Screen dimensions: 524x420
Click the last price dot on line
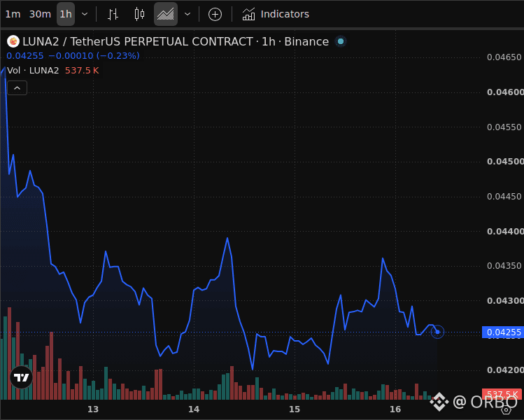437,332
